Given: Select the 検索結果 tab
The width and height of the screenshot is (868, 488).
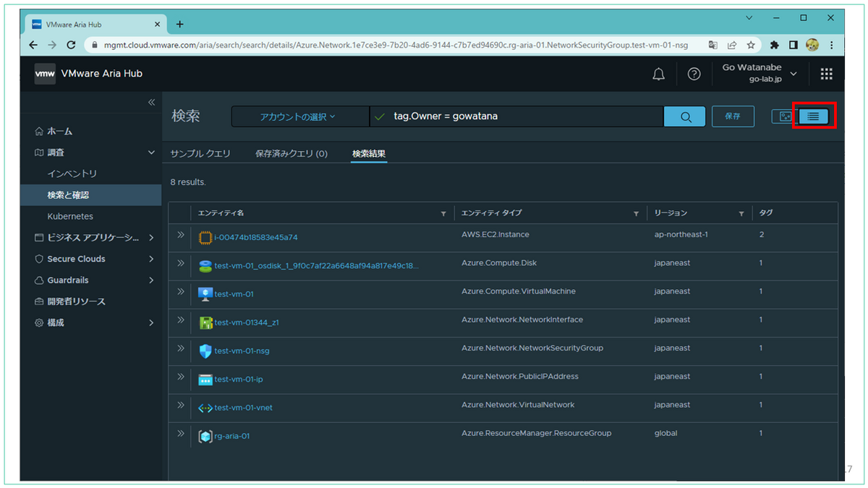Looking at the screenshot, I should click(x=369, y=153).
